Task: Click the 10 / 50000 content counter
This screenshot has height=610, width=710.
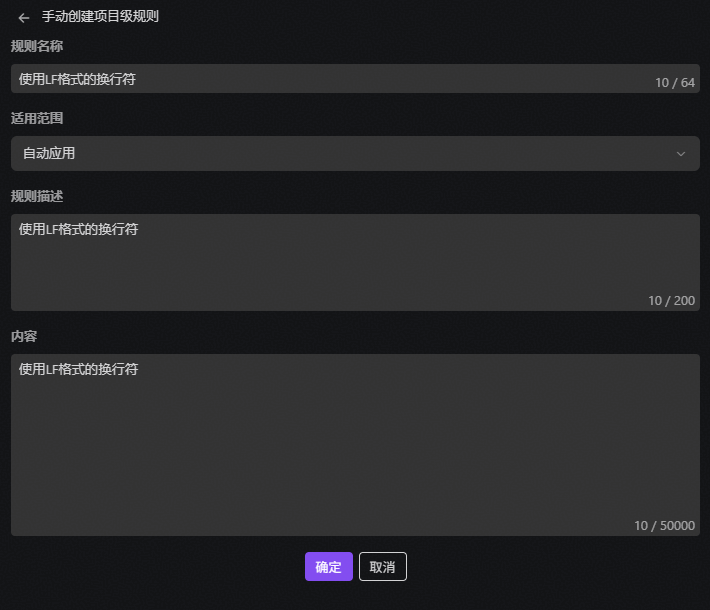Action: pos(664,525)
